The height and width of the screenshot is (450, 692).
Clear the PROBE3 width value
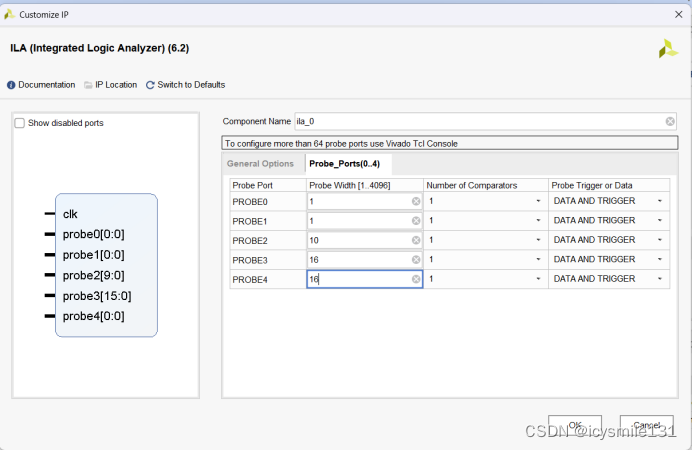(416, 259)
